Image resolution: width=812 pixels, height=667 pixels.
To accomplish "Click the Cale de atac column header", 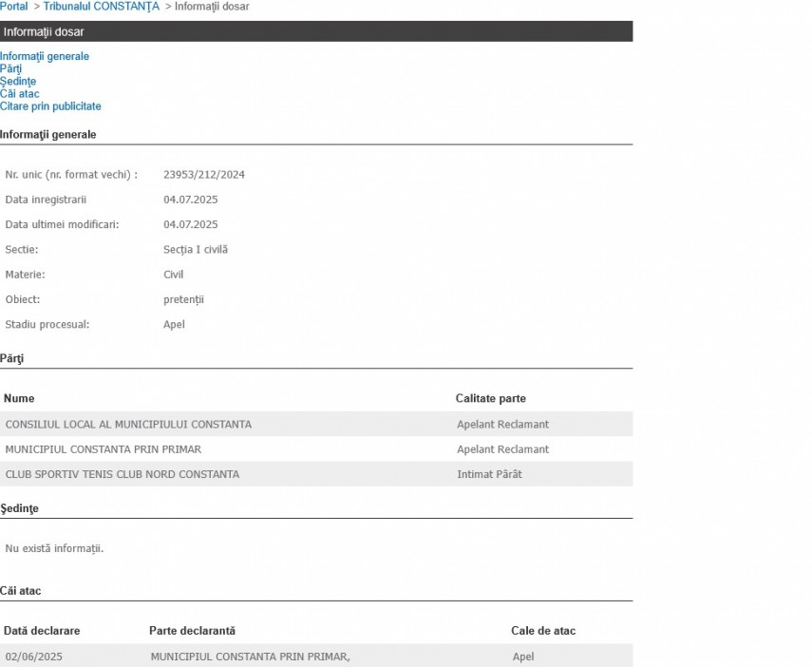I will tap(543, 631).
